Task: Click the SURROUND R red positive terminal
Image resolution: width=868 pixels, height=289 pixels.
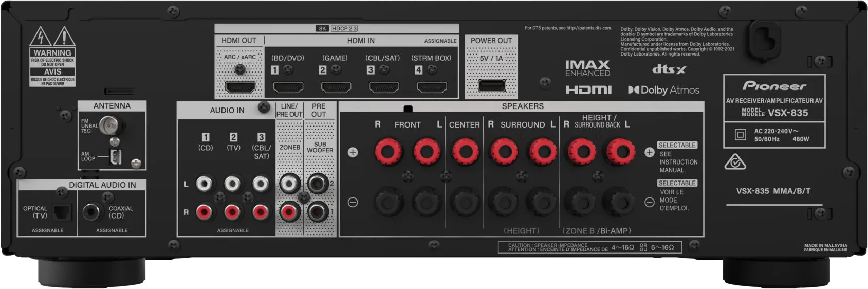Action: click(x=504, y=152)
